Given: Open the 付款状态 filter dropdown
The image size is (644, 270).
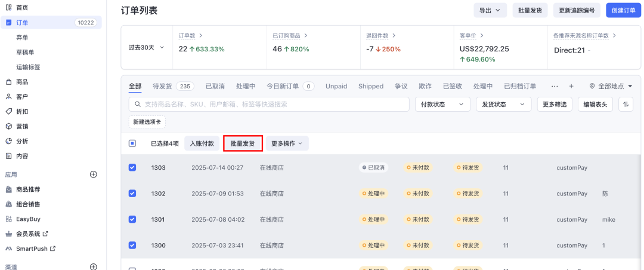Looking at the screenshot, I should pos(442,104).
